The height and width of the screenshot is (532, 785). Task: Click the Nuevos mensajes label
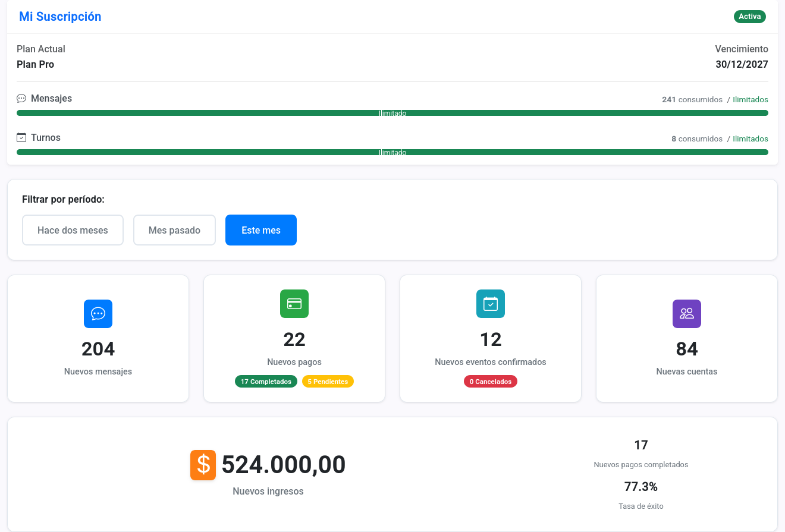[98, 372]
